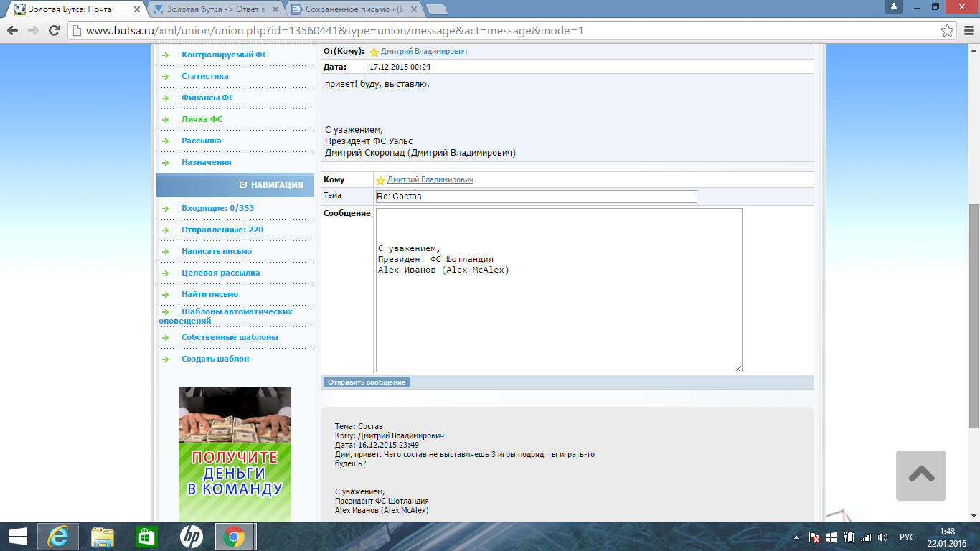Open the Входящие: 0/353 link
The width and height of the screenshot is (980, 551).
217,208
